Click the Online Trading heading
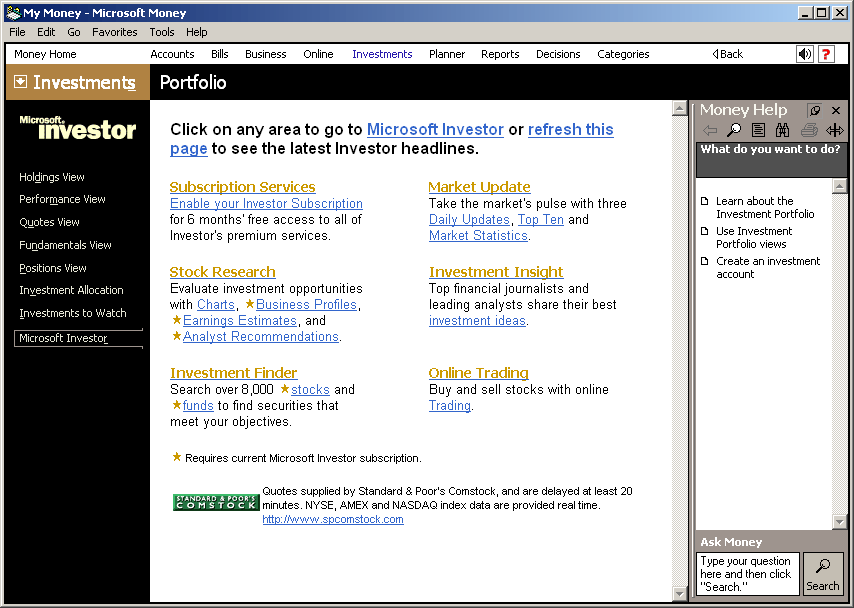The height and width of the screenshot is (608, 854). [479, 373]
